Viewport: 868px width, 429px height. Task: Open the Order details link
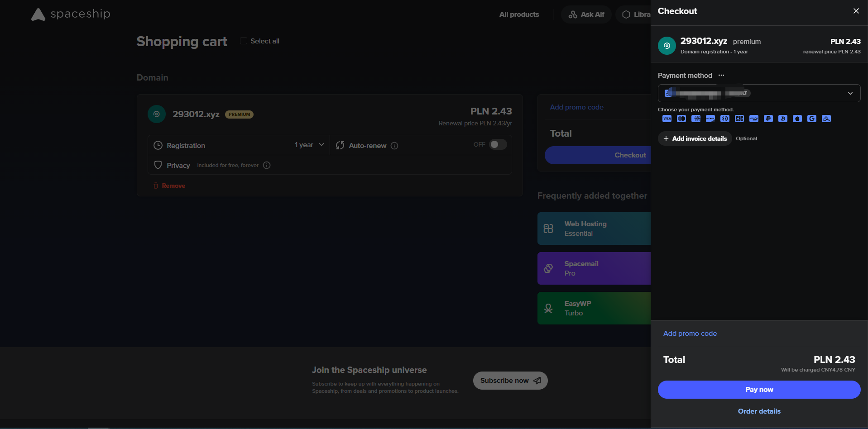(x=759, y=411)
